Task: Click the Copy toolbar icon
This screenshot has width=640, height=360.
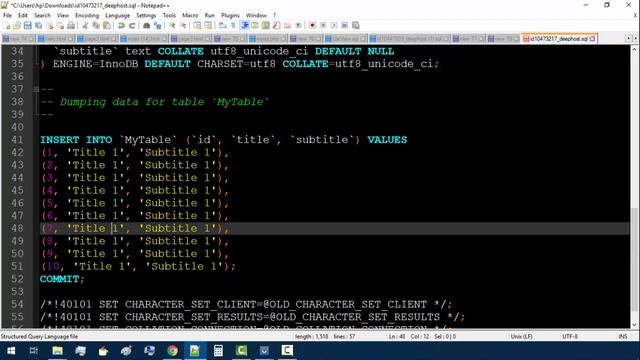Action: coord(96,25)
